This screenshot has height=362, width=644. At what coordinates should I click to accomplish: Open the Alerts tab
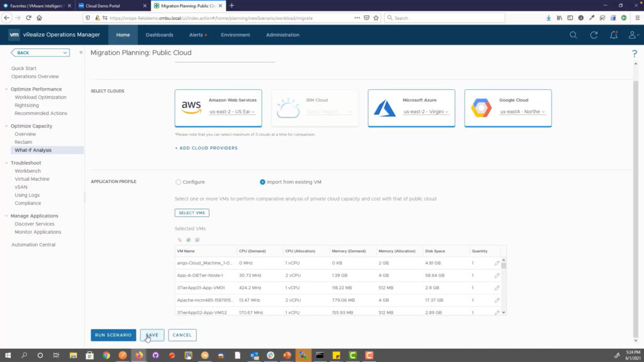(197, 35)
